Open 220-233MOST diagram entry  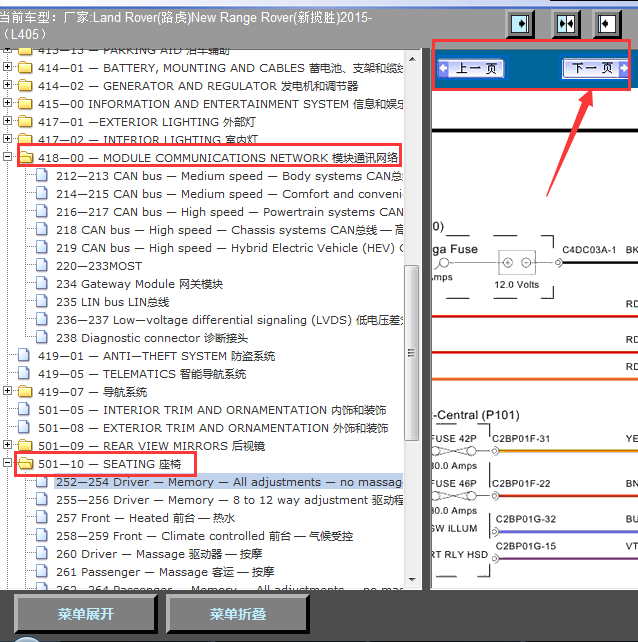[99, 266]
